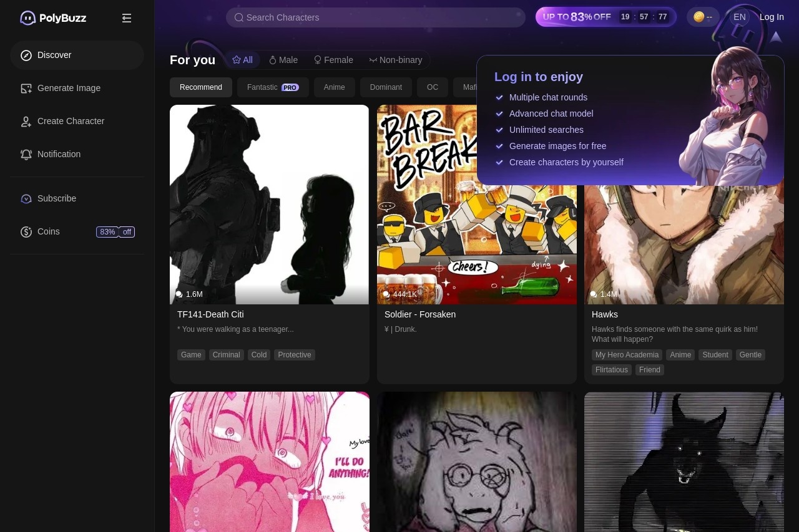Click the search magnifier icon
The width and height of the screenshot is (799, 532).
238,17
